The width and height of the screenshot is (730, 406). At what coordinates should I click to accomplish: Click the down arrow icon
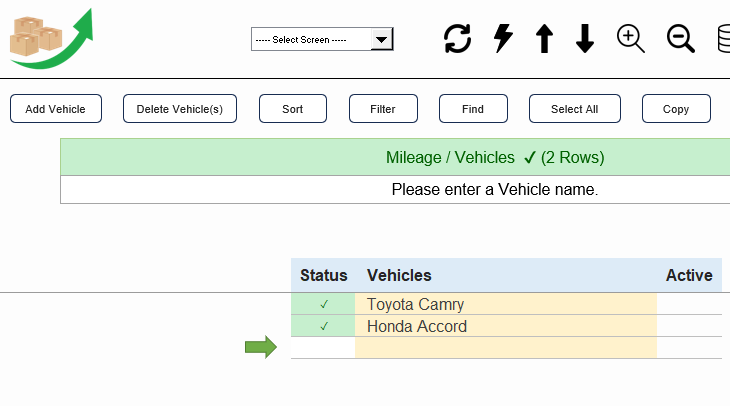coord(585,38)
